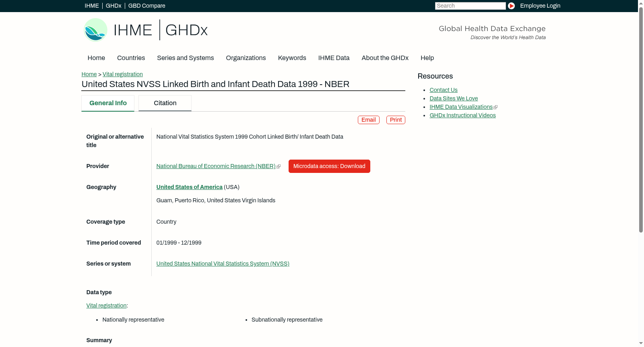Open Contact Us resource link
The height and width of the screenshot is (347, 644).
click(443, 90)
